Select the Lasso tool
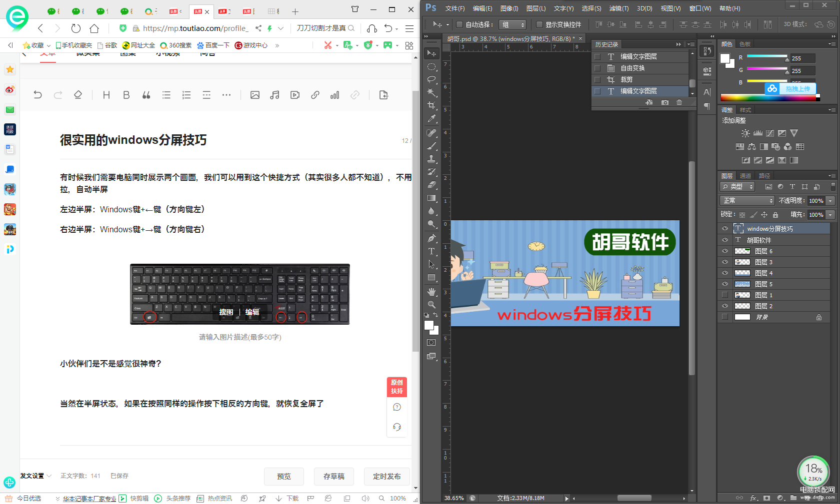This screenshot has height=504, width=840. pyautogui.click(x=431, y=79)
